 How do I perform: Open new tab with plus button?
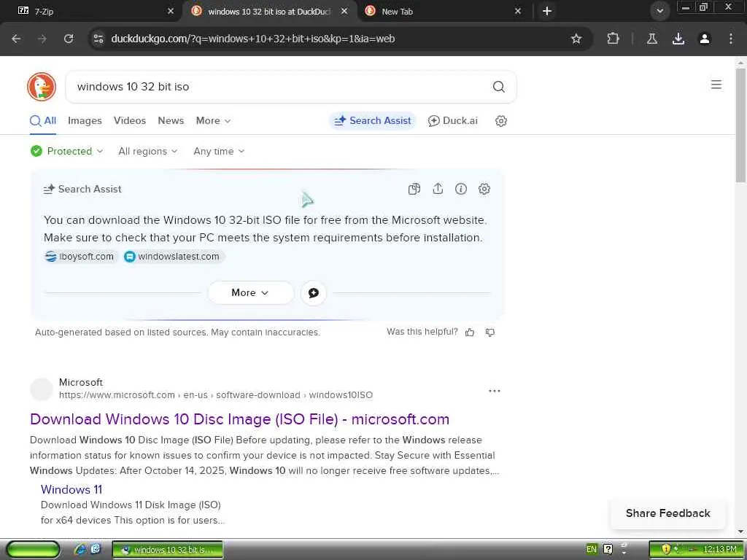(x=547, y=11)
